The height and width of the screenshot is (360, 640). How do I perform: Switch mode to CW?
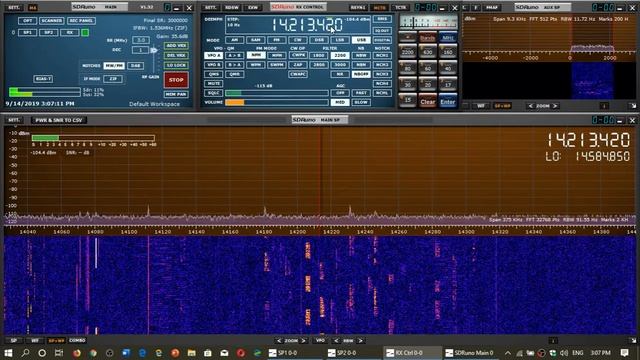[x=298, y=40]
